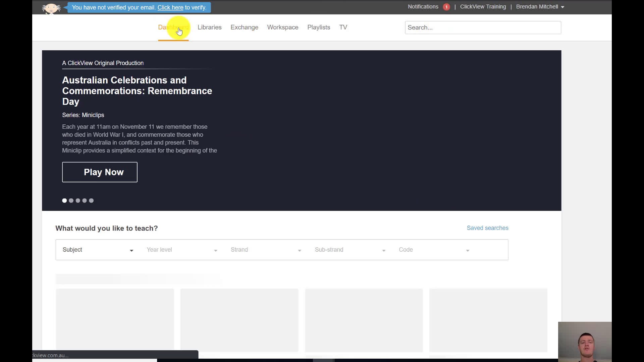
Task: Expand the Year level dropdown
Action: pyautogui.click(x=182, y=250)
